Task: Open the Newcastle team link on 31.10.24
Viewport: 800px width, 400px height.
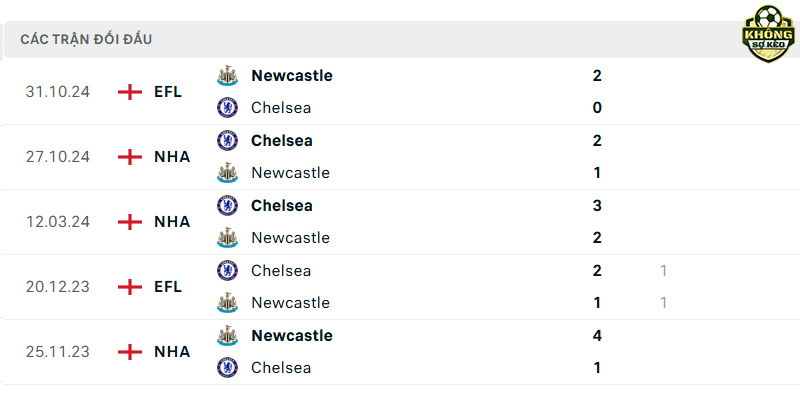Action: pyautogui.click(x=292, y=76)
